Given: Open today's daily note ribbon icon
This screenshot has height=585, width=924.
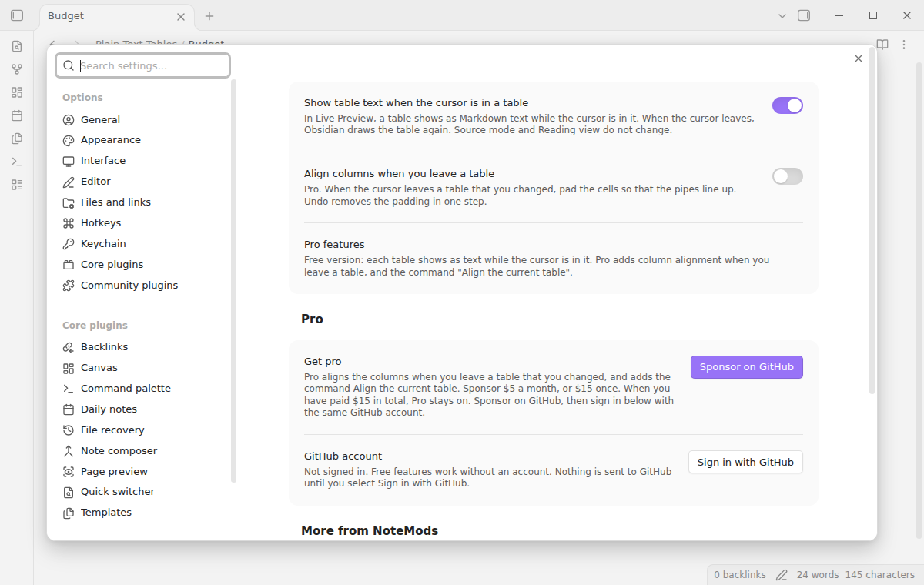Looking at the screenshot, I should coord(17,115).
